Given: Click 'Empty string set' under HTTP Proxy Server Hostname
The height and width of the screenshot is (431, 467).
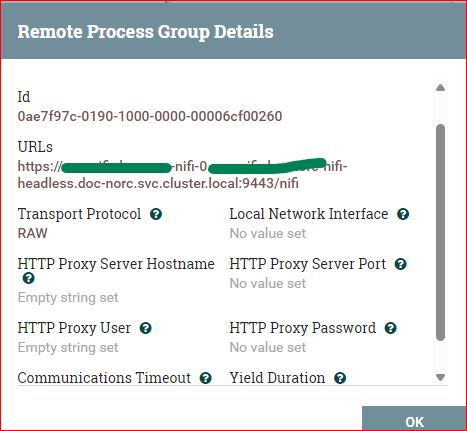Looking at the screenshot, I should click(x=68, y=297).
